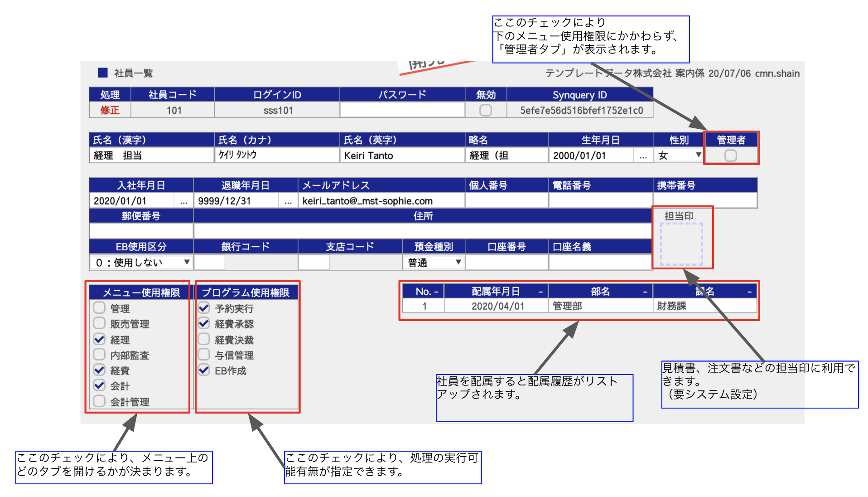Click the 銀行コード field
This screenshot has height=497, width=868.
[x=209, y=262]
